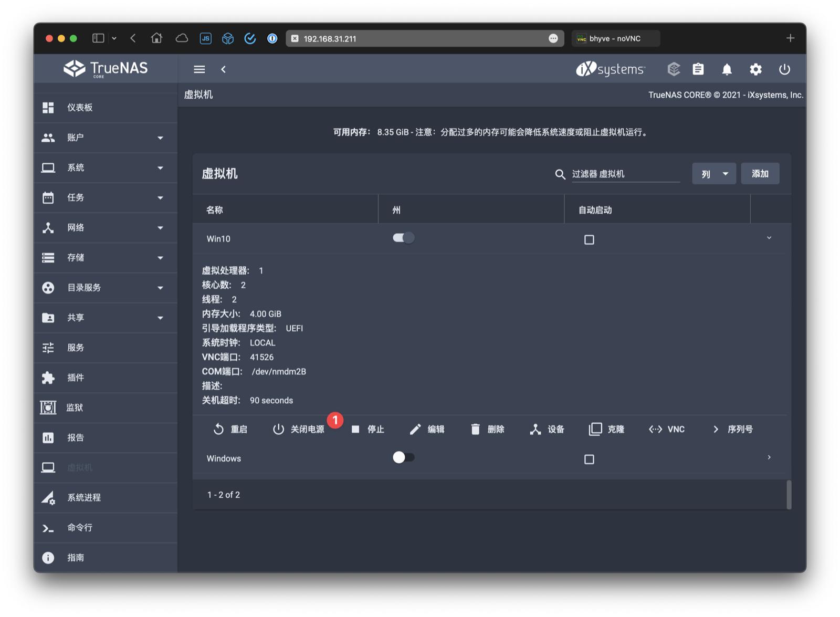Delete the Win10 virtual machine
The image size is (840, 617).
pyautogui.click(x=487, y=429)
